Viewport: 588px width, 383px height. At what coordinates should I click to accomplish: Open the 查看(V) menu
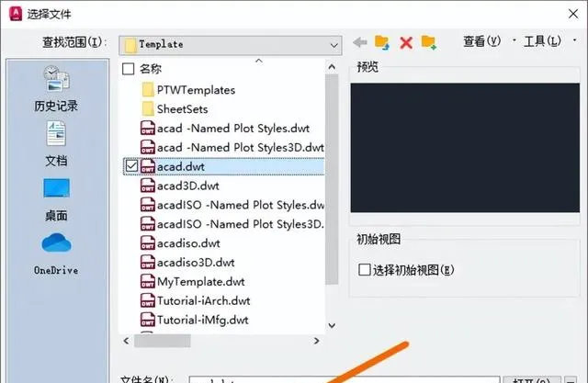click(x=481, y=40)
